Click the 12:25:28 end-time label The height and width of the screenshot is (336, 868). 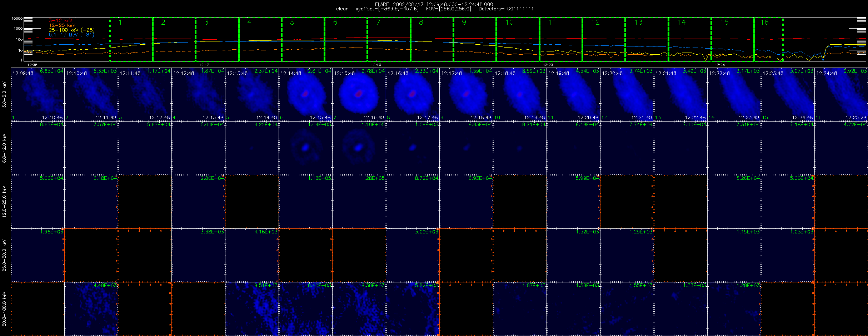(x=856, y=117)
